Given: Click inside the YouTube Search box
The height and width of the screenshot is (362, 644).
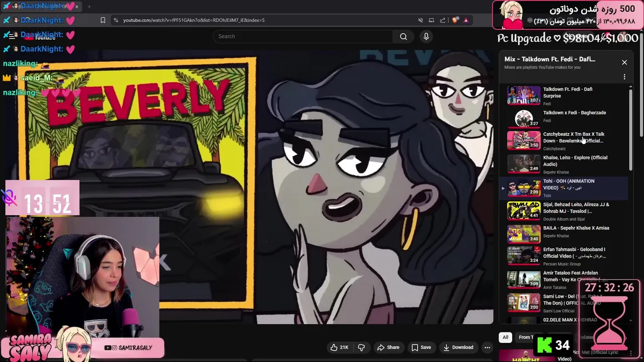Looking at the screenshot, I should (x=303, y=36).
